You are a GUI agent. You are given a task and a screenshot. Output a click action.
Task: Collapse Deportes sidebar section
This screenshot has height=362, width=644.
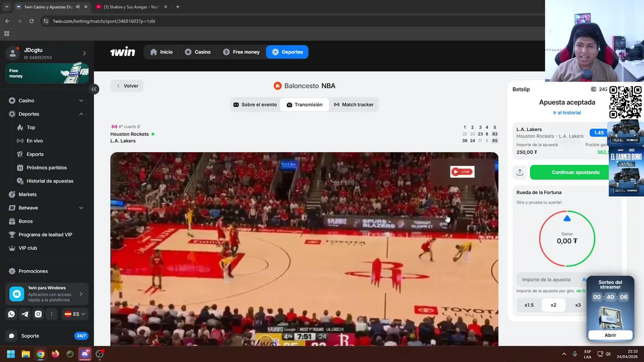(x=81, y=114)
